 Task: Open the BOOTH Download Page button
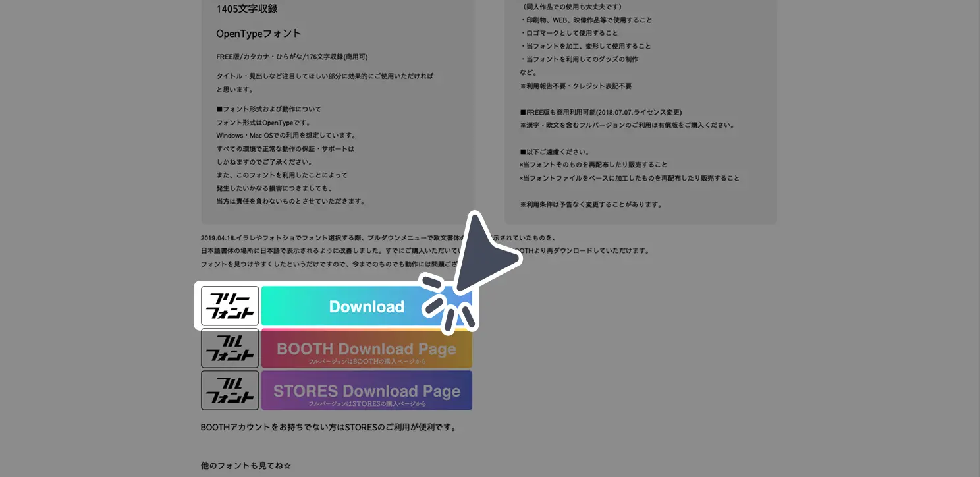(x=366, y=349)
